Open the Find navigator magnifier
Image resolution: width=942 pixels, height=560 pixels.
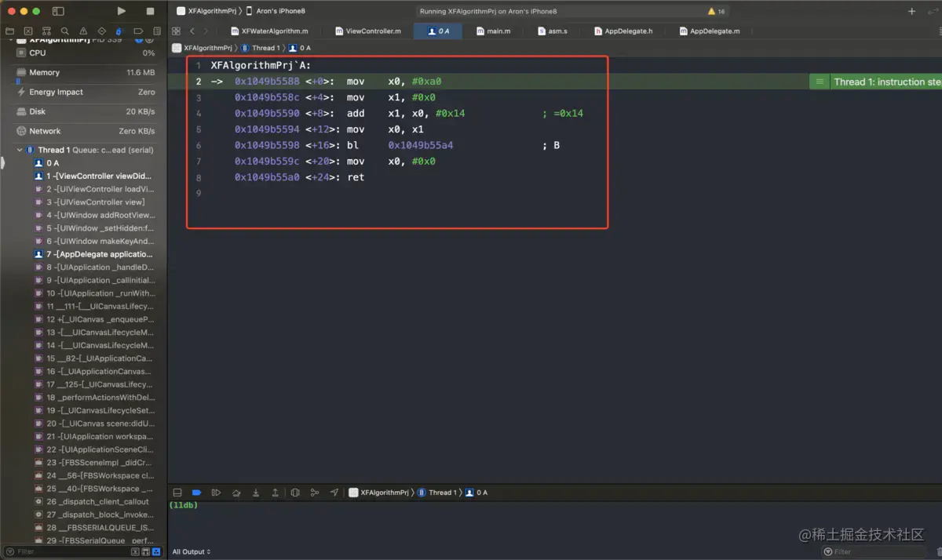point(64,31)
